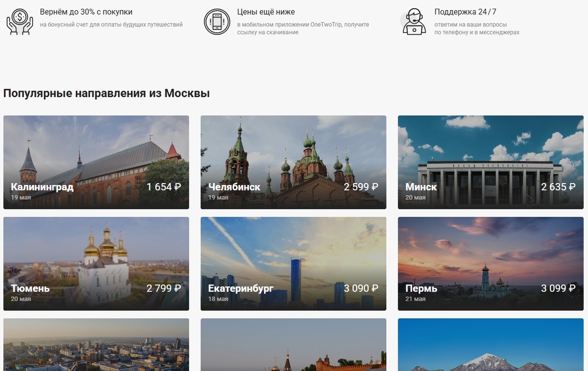588x371 pixels.
Task: Open the Минск destination card
Action: pyautogui.click(x=490, y=162)
